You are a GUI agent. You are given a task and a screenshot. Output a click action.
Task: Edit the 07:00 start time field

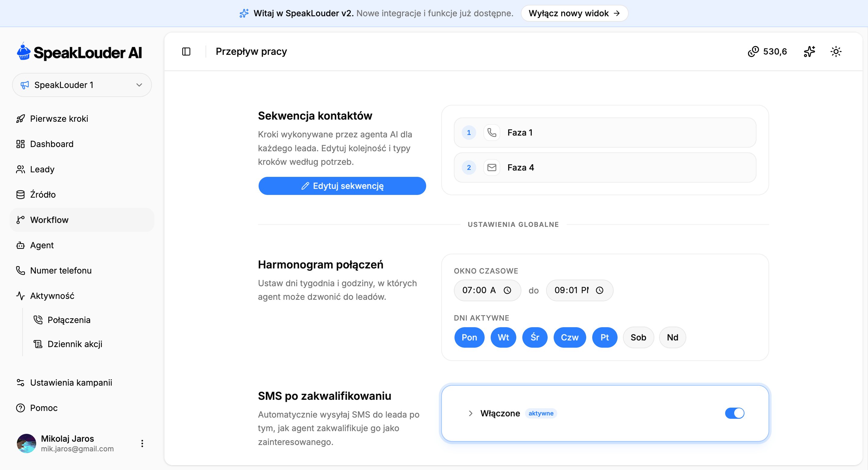[487, 290]
